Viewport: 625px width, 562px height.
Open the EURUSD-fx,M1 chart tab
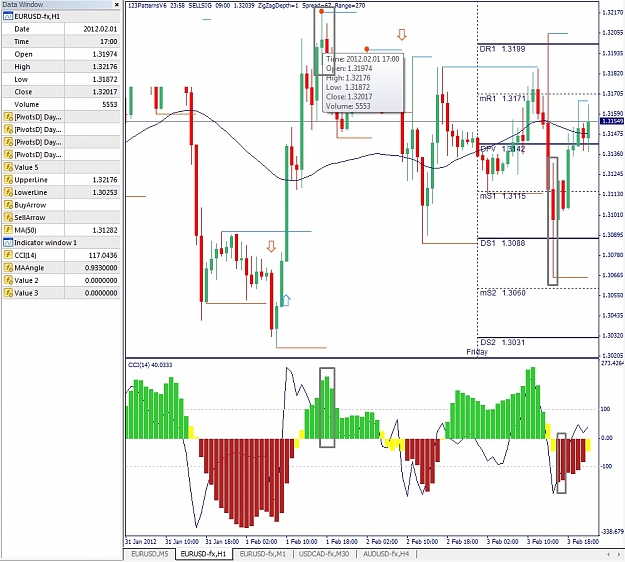263,554
